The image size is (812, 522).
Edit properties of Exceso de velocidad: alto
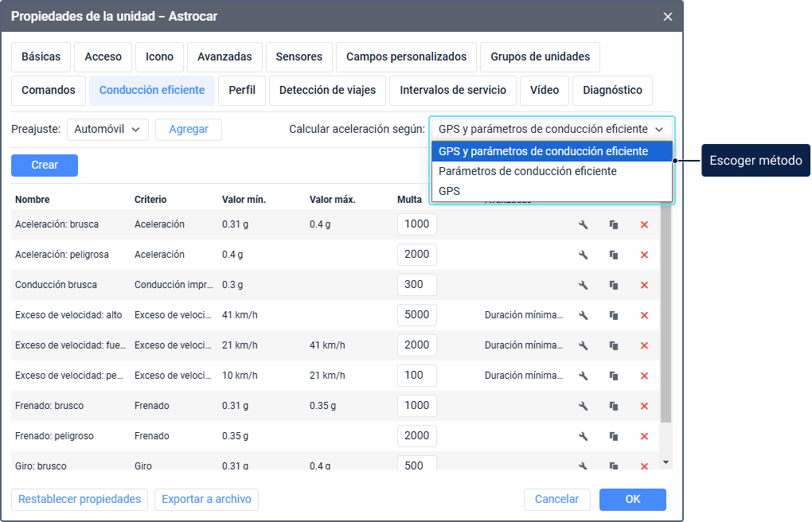[x=583, y=315]
